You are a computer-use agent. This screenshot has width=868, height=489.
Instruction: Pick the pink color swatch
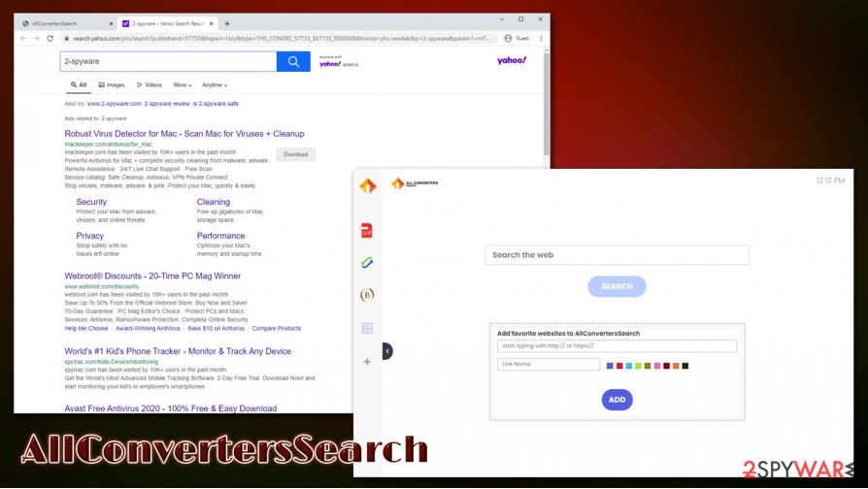click(657, 366)
